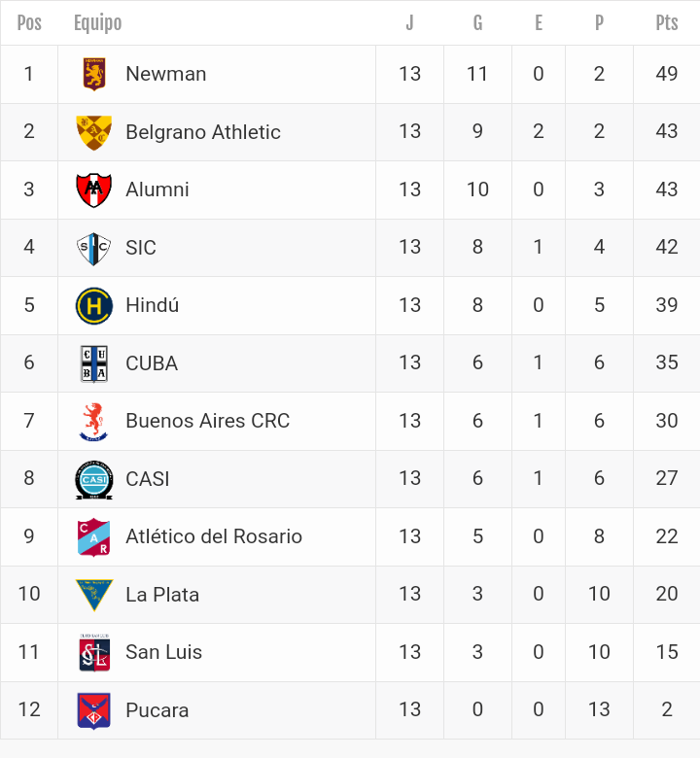Click the San Luis club crest
Image resolution: width=700 pixels, height=758 pixels.
point(94,652)
